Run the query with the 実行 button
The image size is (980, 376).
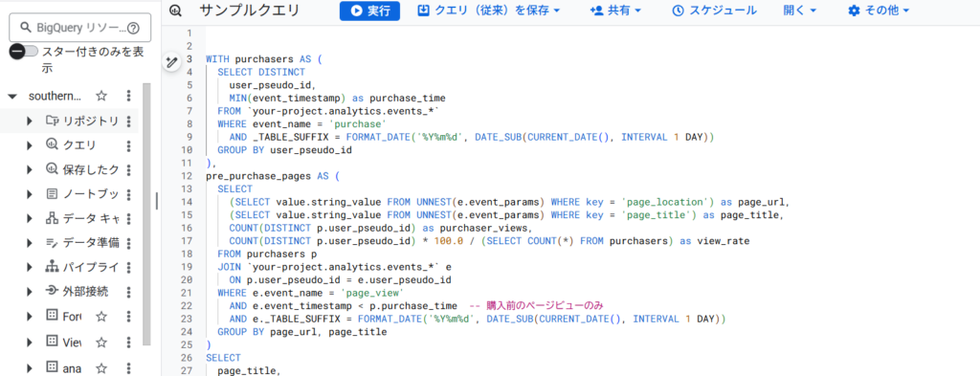[x=370, y=11]
